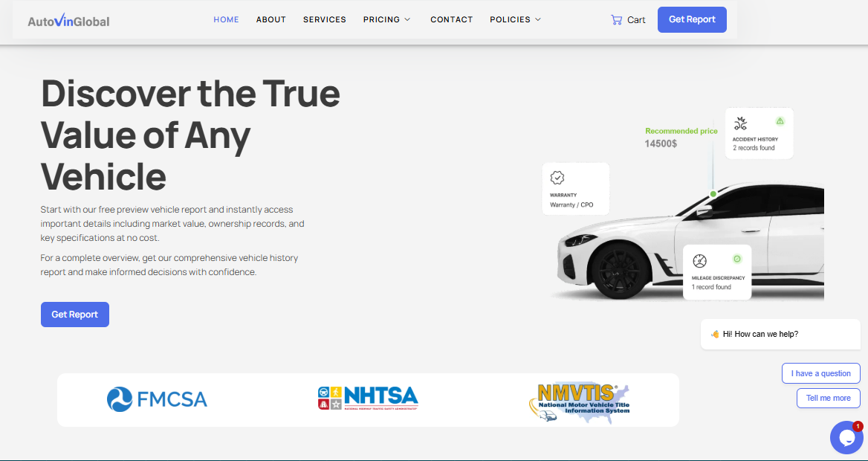This screenshot has height=461, width=868.
Task: Select CONTACT in the navigation bar
Action: click(x=451, y=19)
